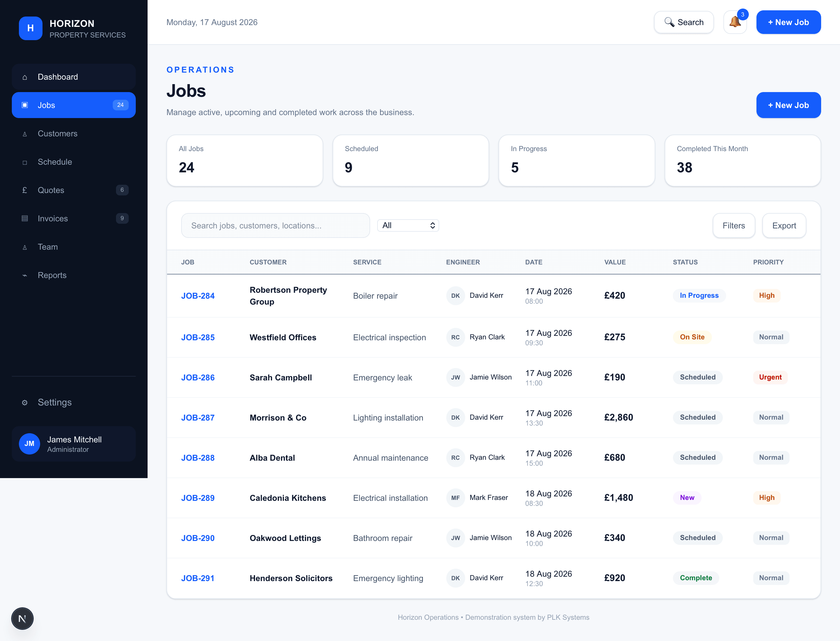840x641 pixels.
Task: Select the Scheduled summary card
Action: coord(411,161)
